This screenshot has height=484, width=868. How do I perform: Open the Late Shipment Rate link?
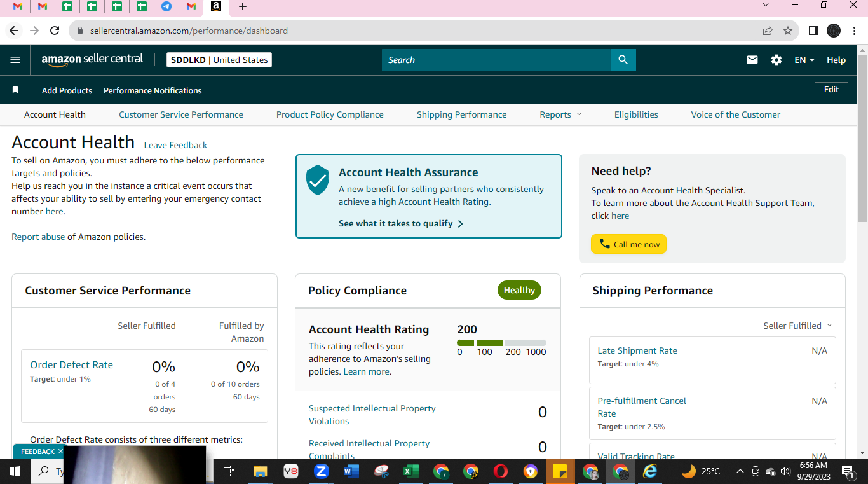pyautogui.click(x=637, y=350)
